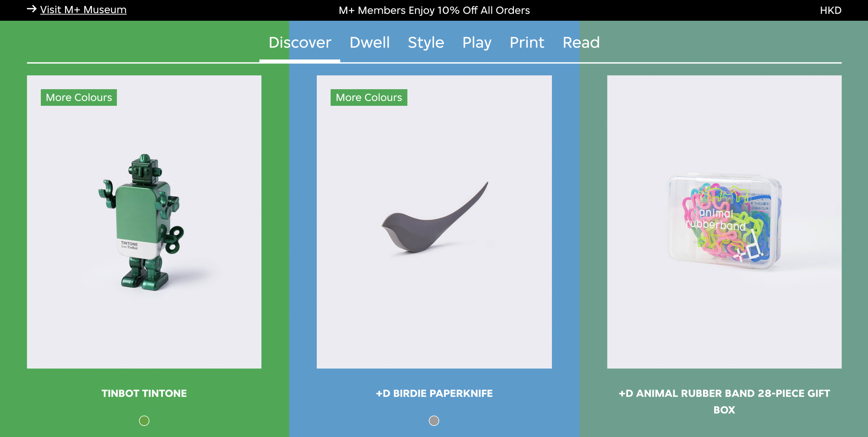The width and height of the screenshot is (868, 437).
Task: Click More Colours badge on Tinbot product
Action: click(x=79, y=98)
